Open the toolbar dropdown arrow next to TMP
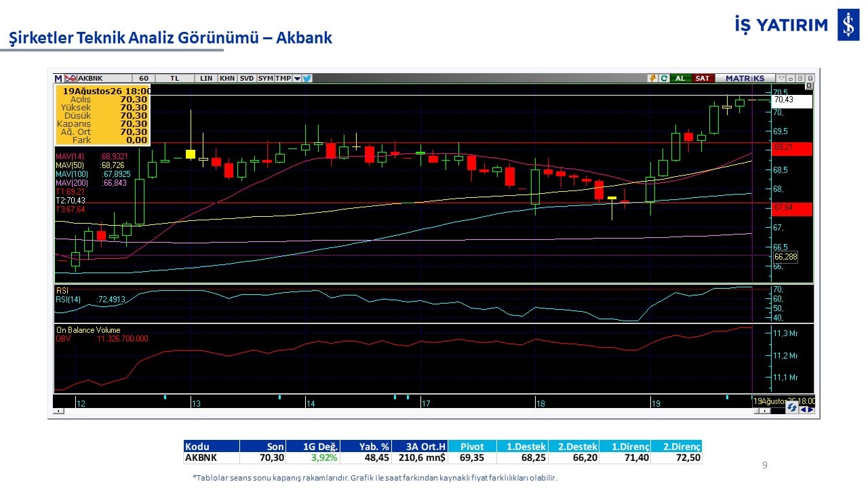Image resolution: width=868 pixels, height=488 pixels. click(x=297, y=78)
